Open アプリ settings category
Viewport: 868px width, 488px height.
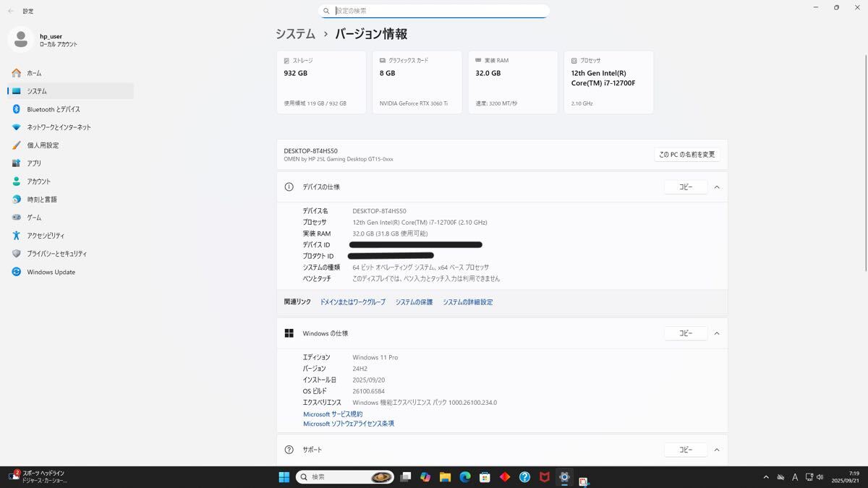[x=70, y=163]
